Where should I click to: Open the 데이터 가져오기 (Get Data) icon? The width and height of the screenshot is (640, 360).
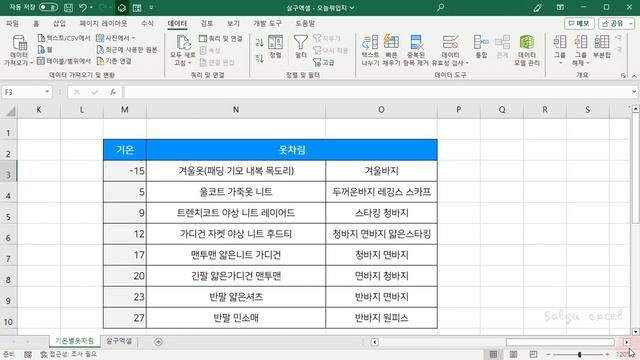(x=19, y=42)
